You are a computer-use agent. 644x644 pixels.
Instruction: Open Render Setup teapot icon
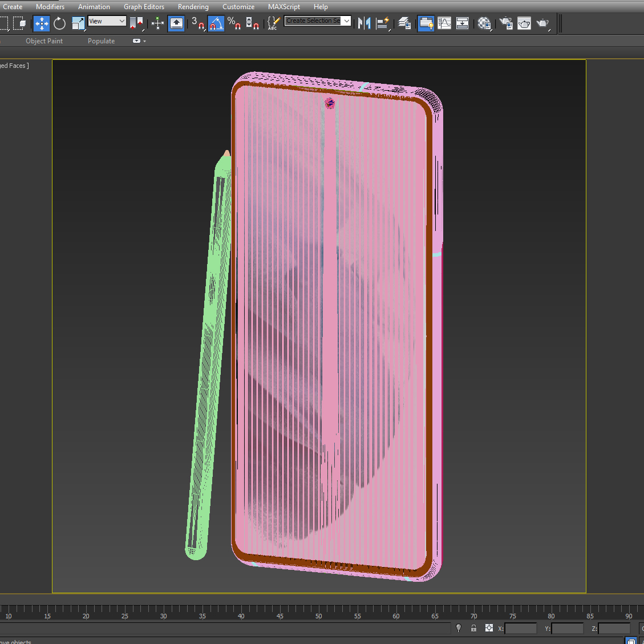505,23
